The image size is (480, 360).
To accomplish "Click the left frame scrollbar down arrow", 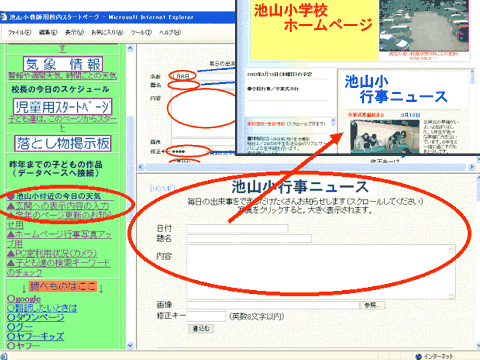I will click(x=130, y=345).
